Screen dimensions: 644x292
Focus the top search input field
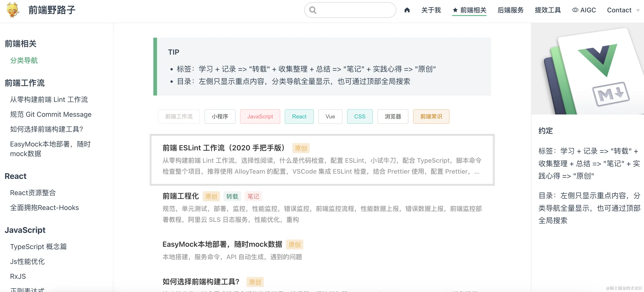click(355, 10)
